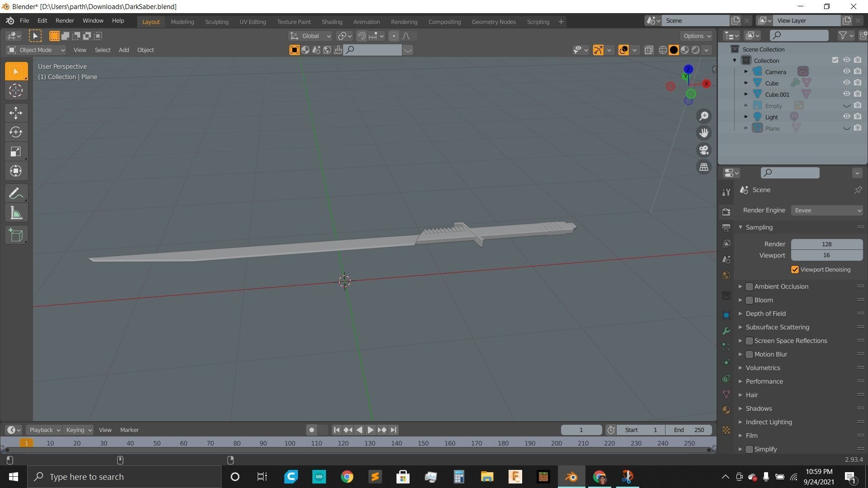868x488 pixels.
Task: Open the Tool properties tab
Action: coord(726,192)
